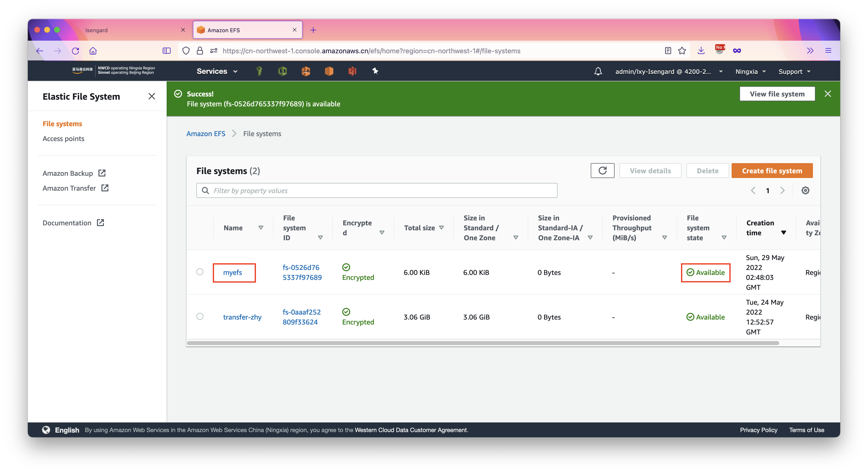
Task: Sort by the File system ID column arrow
Action: 320,238
